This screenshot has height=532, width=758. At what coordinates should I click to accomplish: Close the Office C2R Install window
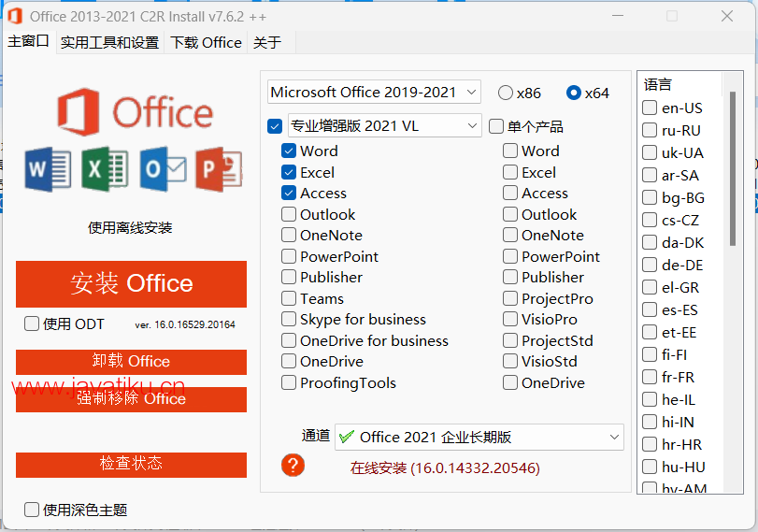coord(727,16)
